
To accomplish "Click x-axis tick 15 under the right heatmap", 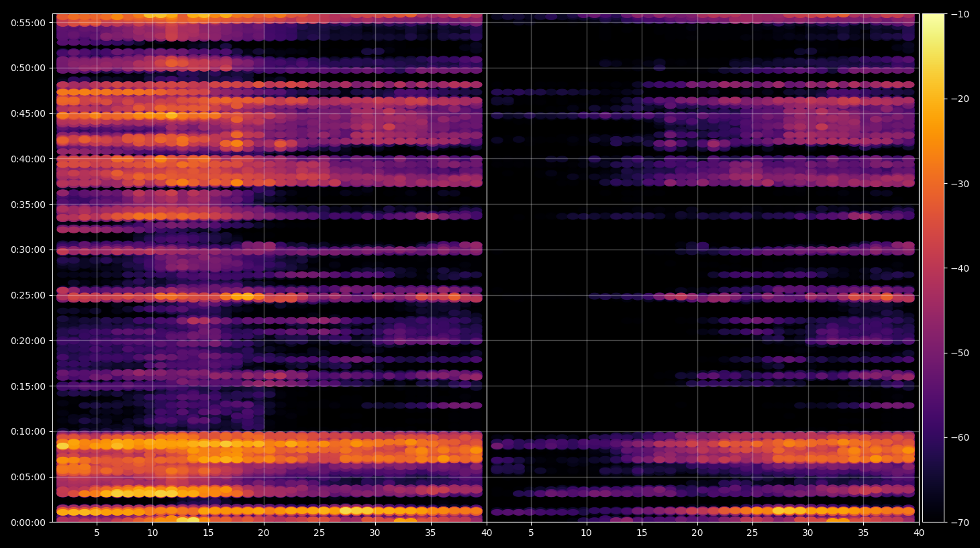I will pos(642,533).
